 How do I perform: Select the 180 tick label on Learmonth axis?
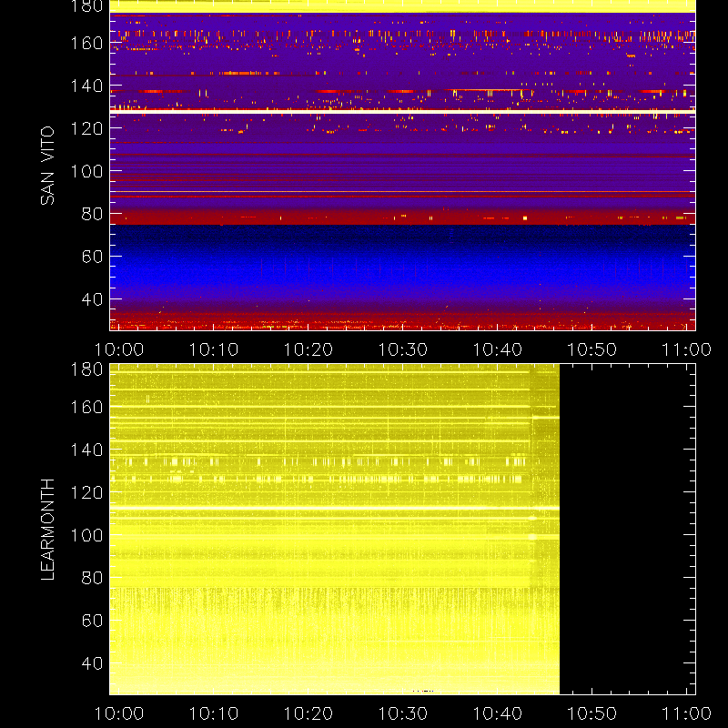pos(86,369)
